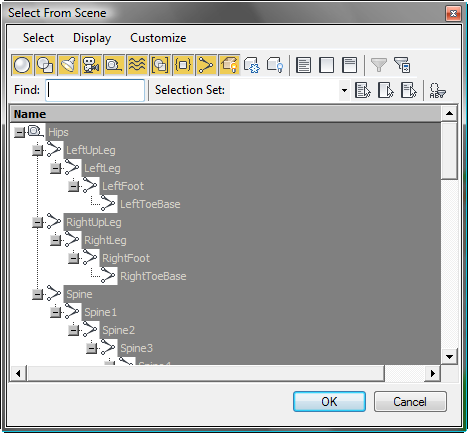Click Select None empty-page icon

click(x=326, y=65)
